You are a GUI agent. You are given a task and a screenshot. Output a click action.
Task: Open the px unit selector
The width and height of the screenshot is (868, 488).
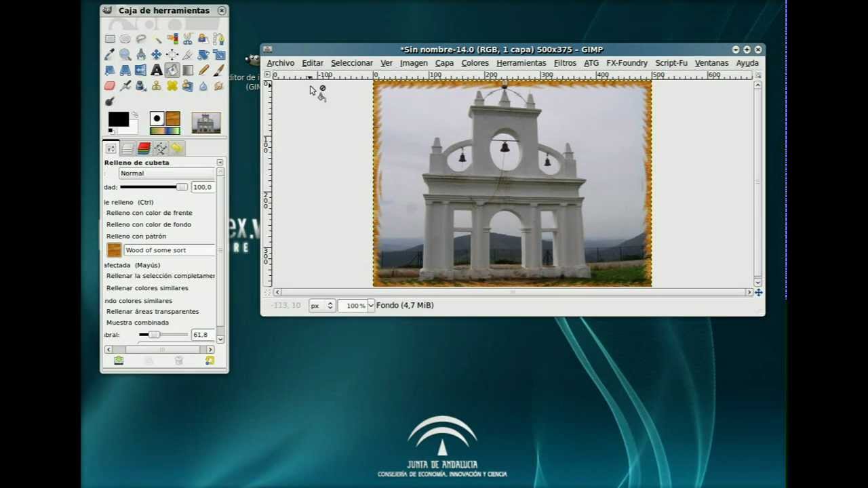click(321, 306)
